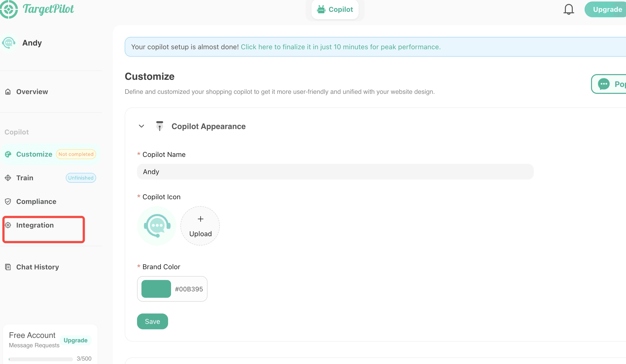
Task: Click the Train sidebar icon
Action: click(x=8, y=178)
